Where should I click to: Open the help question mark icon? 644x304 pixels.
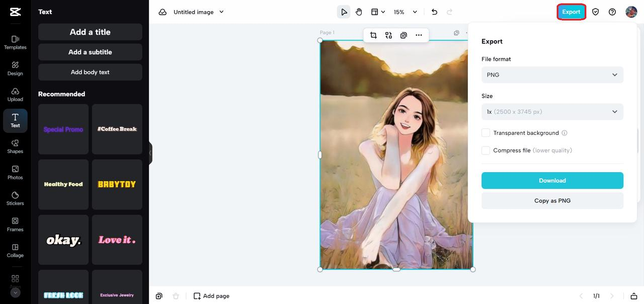[x=612, y=12]
